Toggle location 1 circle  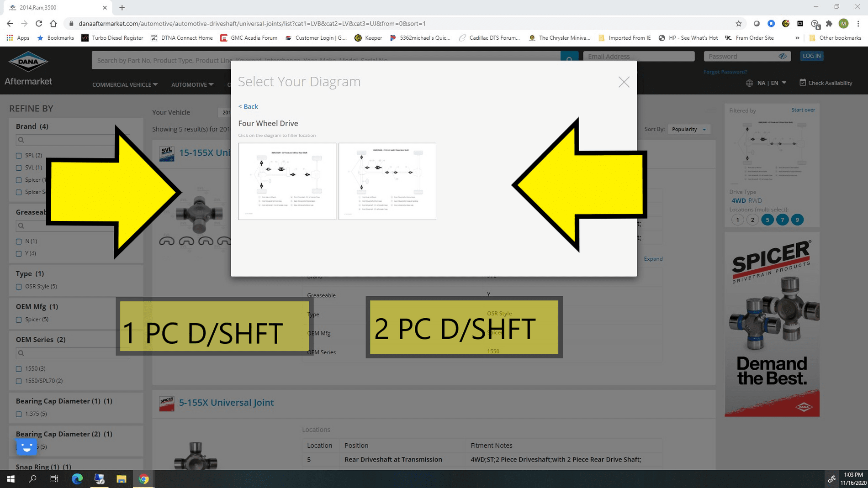(737, 220)
